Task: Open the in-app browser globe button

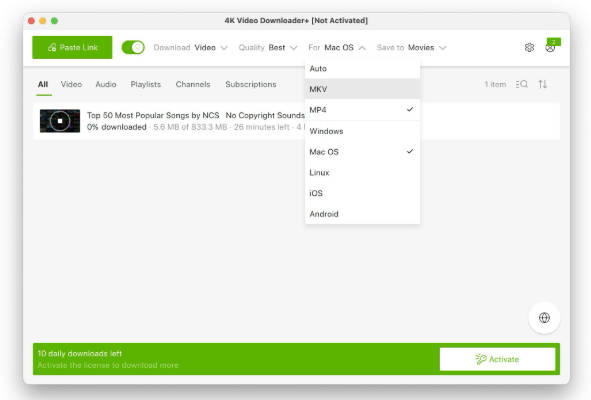Action: tap(544, 318)
